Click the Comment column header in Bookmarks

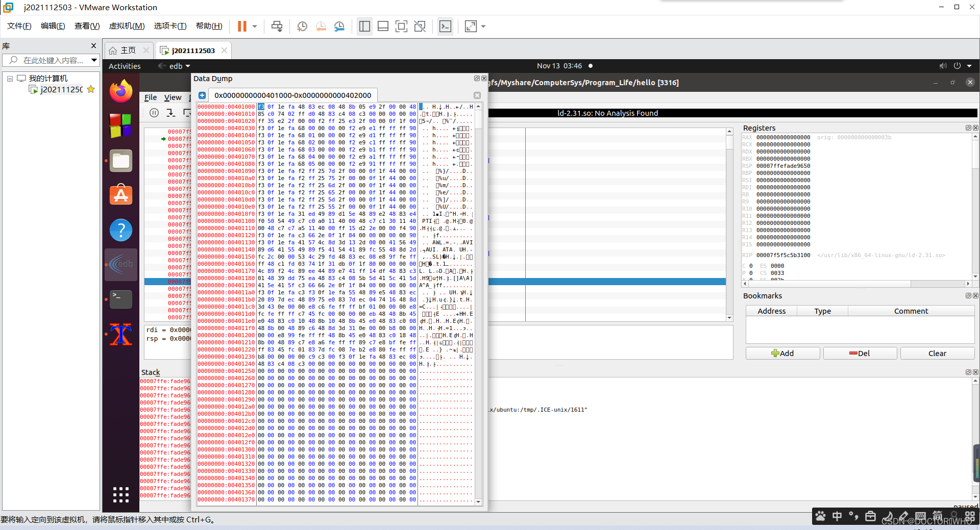click(x=911, y=311)
